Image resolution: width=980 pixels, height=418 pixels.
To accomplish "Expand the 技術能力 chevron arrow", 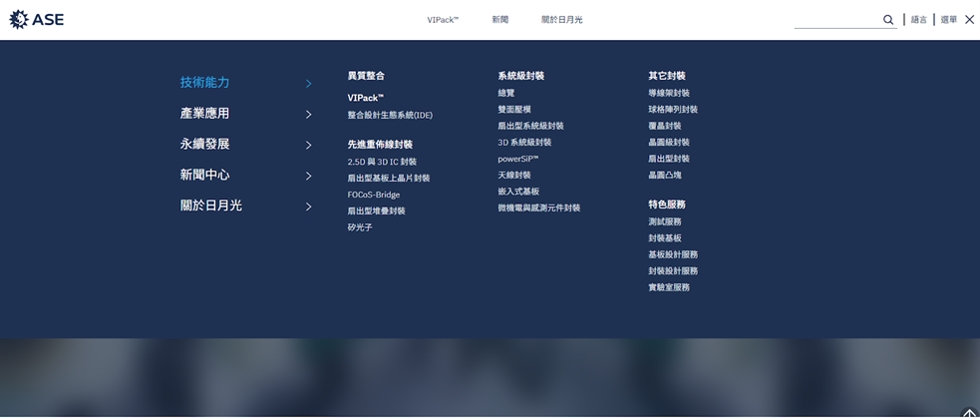I will [x=309, y=84].
